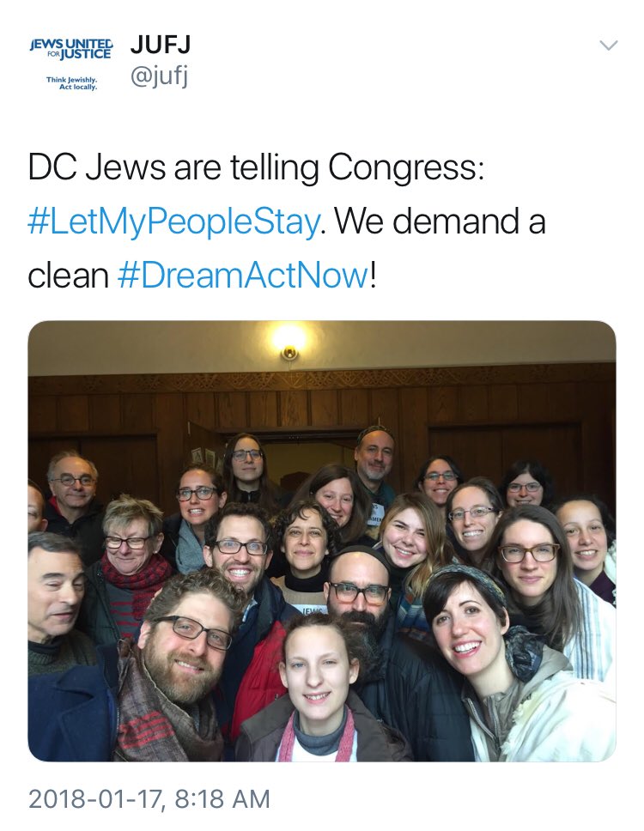Click the 2018-01-17, 8:18 AM timestamp
Viewport: 644px width, 831px height.
click(149, 798)
